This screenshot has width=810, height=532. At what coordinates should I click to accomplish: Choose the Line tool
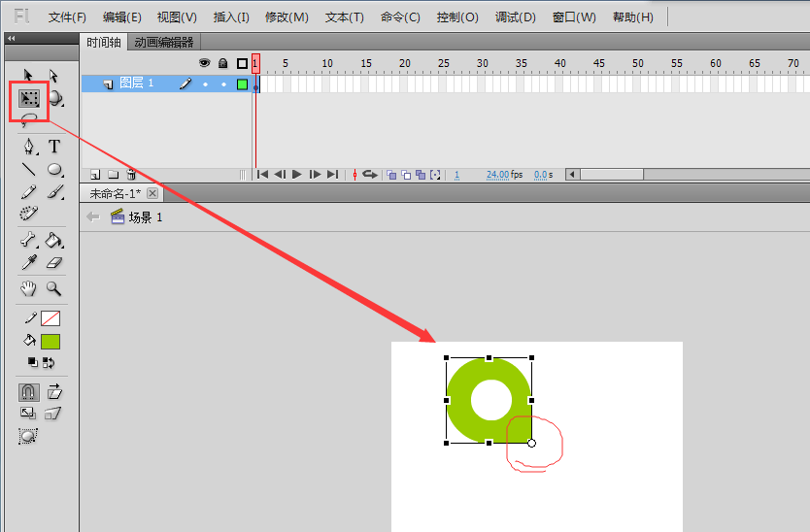[x=29, y=170]
